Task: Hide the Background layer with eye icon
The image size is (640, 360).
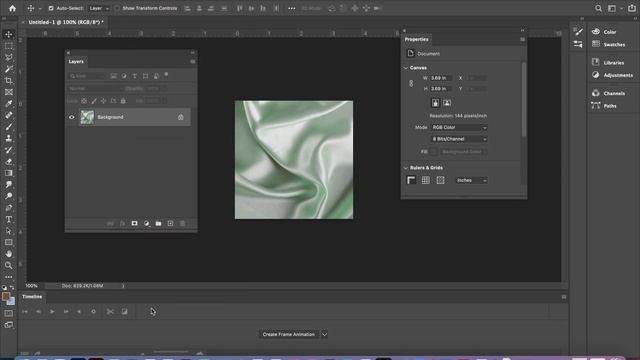Action: (x=72, y=117)
